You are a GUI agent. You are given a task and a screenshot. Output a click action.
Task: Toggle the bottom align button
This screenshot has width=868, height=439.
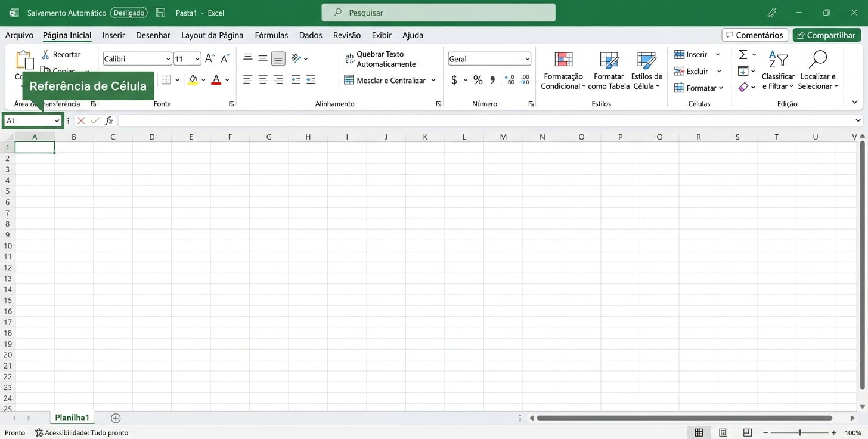(x=278, y=58)
